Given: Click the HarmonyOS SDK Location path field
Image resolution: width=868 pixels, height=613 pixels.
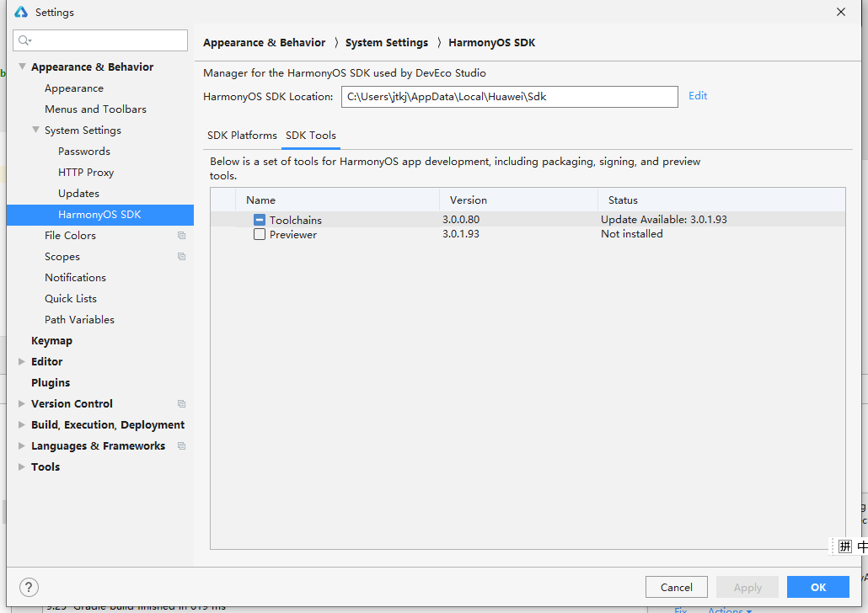Looking at the screenshot, I should point(509,97).
